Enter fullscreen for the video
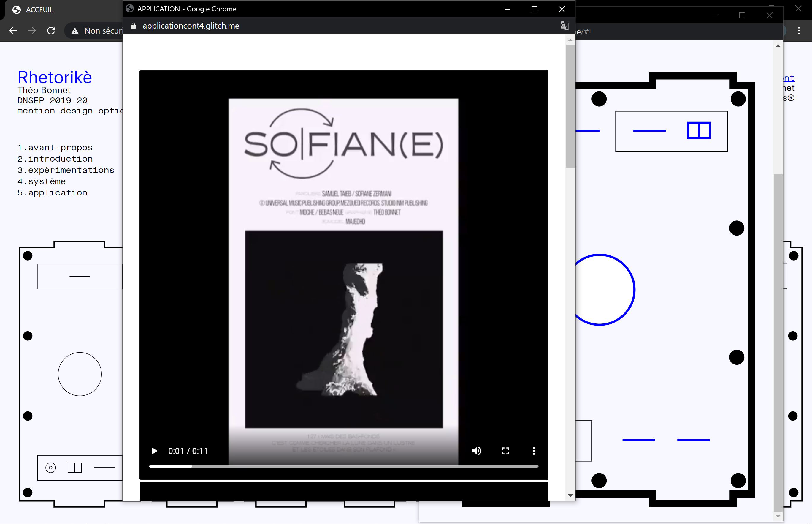This screenshot has width=812, height=524. click(x=505, y=451)
